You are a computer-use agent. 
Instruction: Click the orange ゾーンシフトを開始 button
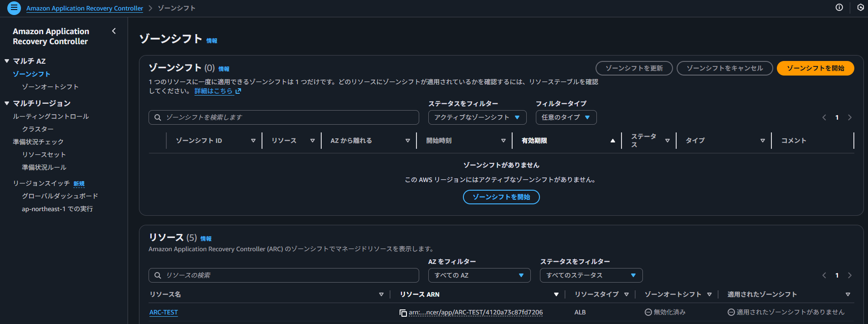point(816,68)
